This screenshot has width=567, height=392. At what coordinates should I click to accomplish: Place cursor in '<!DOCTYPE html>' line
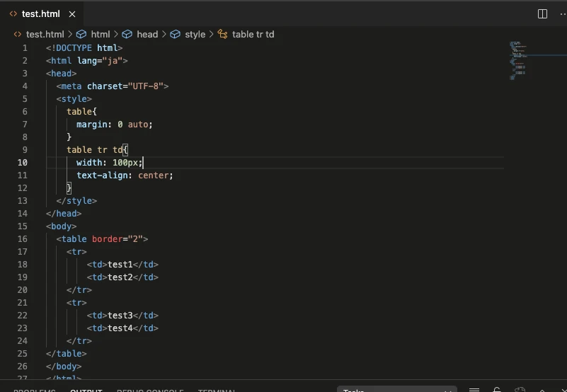coord(84,48)
